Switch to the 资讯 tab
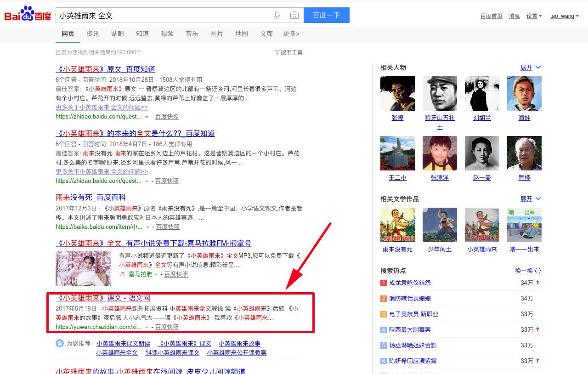This screenshot has width=588, height=374. pos(93,34)
